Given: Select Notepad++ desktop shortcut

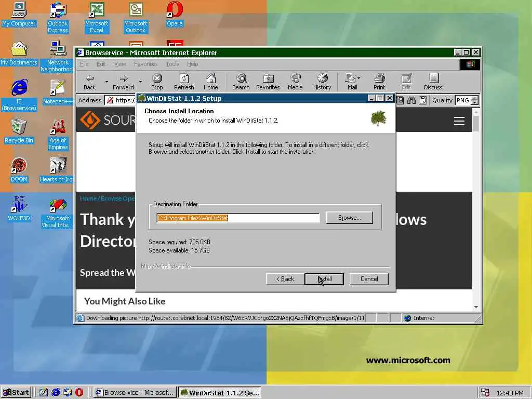Looking at the screenshot, I should tap(58, 92).
